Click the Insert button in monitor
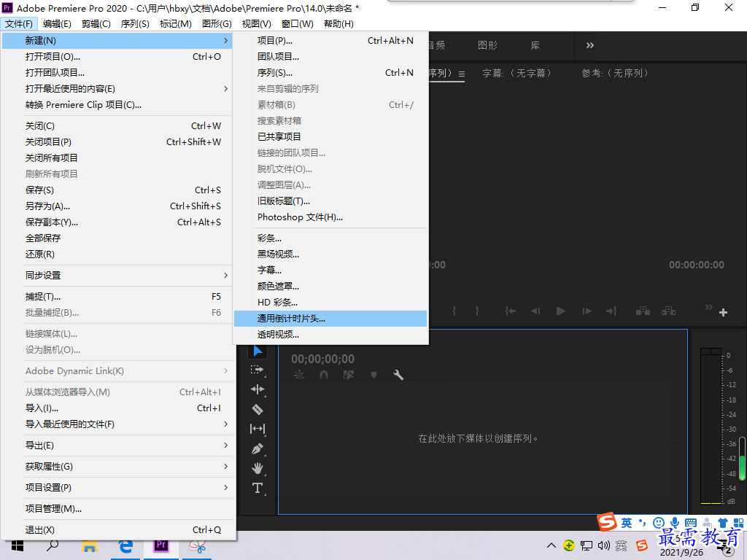 (x=643, y=311)
